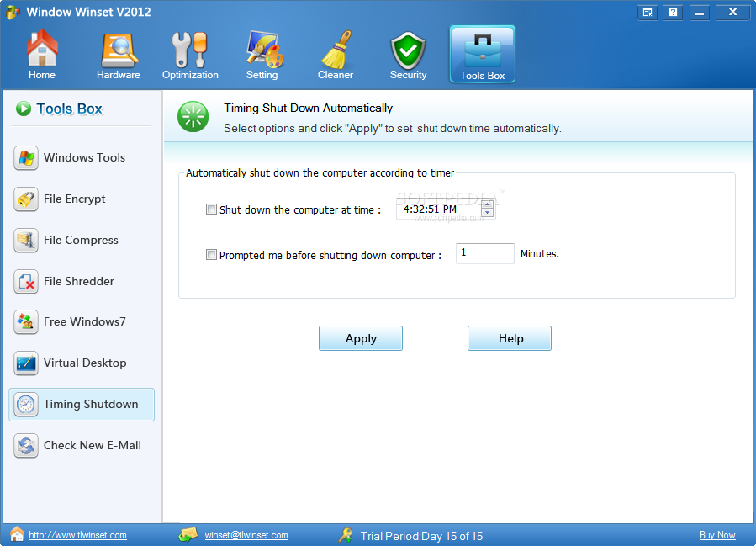Image resolution: width=756 pixels, height=546 pixels.
Task: Click the Windows Tools flag icon
Action: pyautogui.click(x=26, y=157)
